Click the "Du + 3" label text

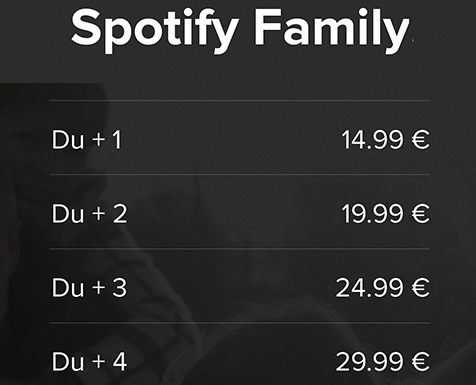point(89,288)
